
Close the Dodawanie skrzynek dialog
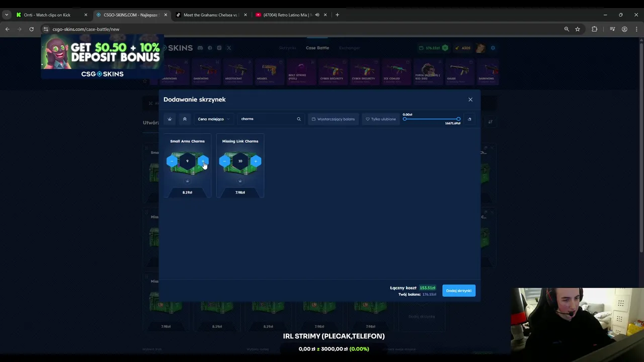(470, 100)
